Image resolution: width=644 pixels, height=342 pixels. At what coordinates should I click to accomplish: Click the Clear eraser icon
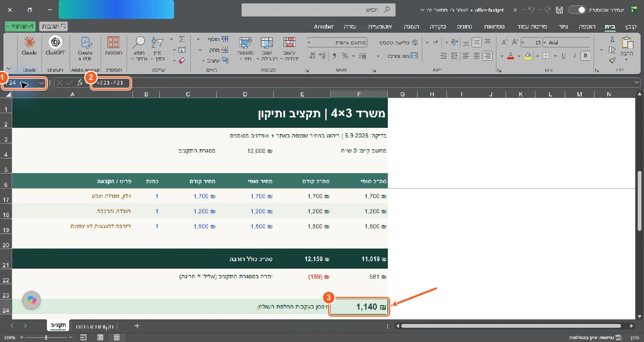[x=182, y=60]
